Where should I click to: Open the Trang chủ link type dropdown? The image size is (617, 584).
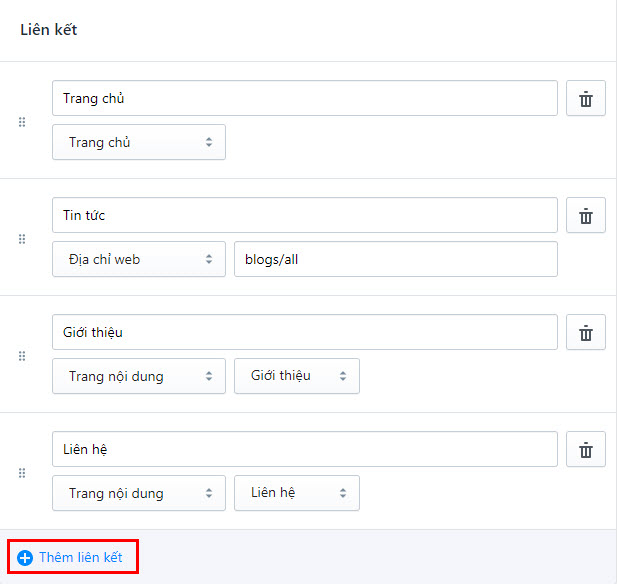pyautogui.click(x=139, y=142)
